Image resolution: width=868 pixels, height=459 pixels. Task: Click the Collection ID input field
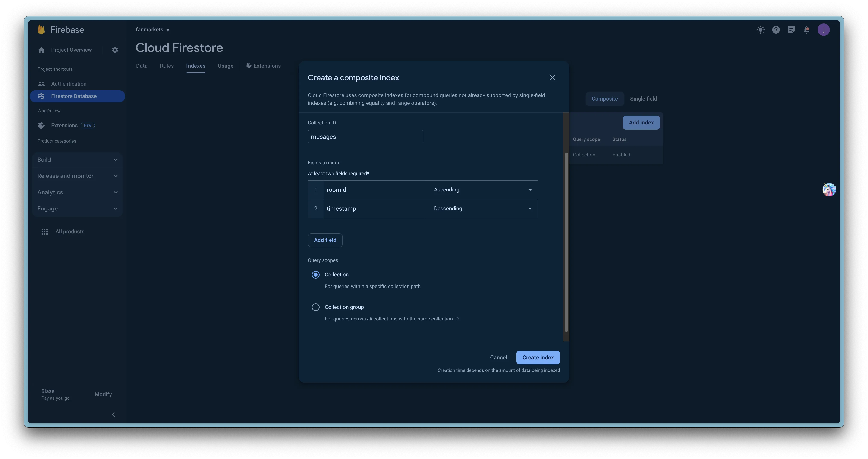point(365,137)
